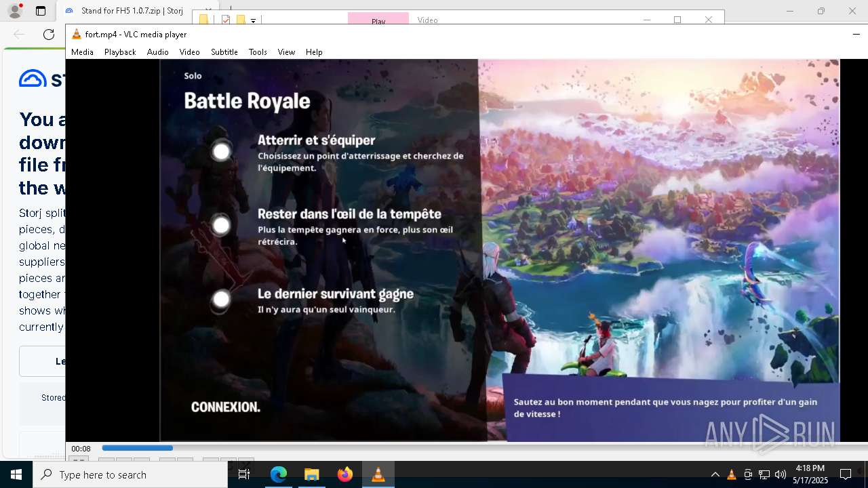This screenshot has width=868, height=488.
Task: Open the Windows Start menu
Action: click(16, 474)
